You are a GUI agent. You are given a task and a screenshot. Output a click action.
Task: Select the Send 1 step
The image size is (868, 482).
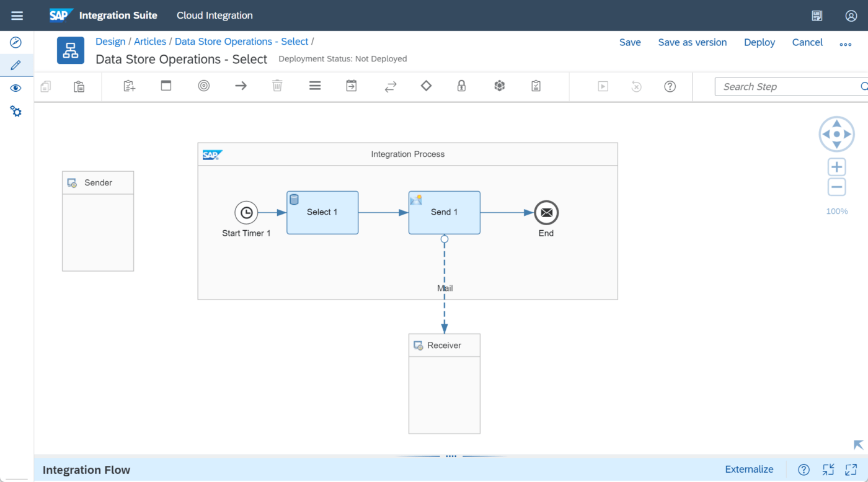(x=444, y=212)
